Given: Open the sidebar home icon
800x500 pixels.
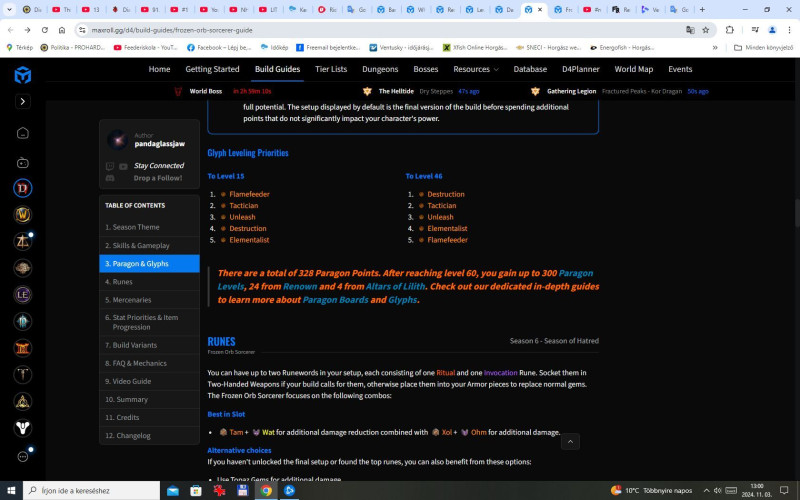Looking at the screenshot, I should click(x=22, y=133).
